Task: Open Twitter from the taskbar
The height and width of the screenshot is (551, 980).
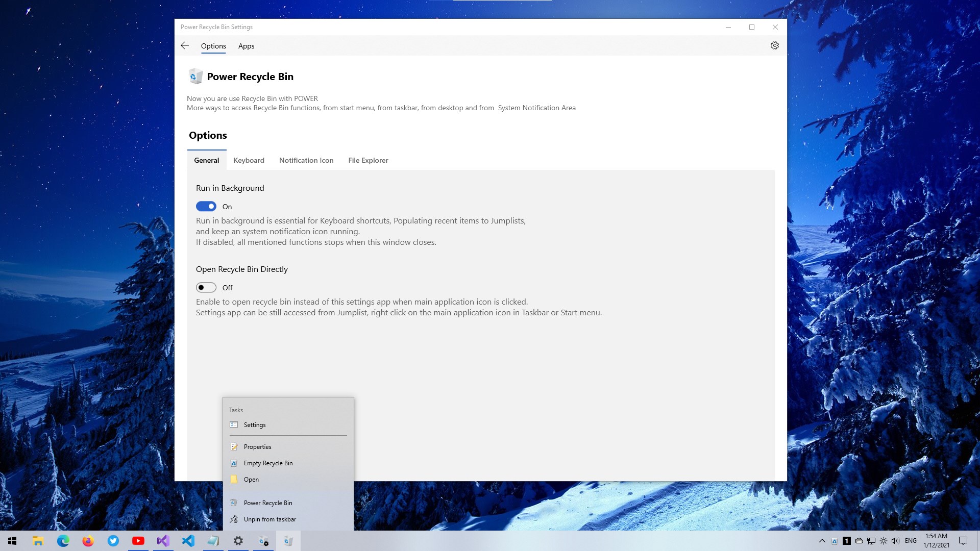Action: [x=113, y=541]
